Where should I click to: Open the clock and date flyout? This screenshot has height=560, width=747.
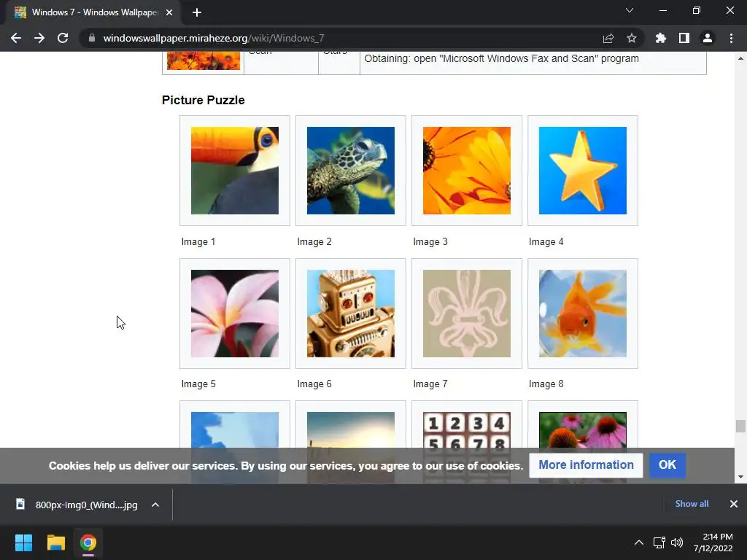coord(713,542)
